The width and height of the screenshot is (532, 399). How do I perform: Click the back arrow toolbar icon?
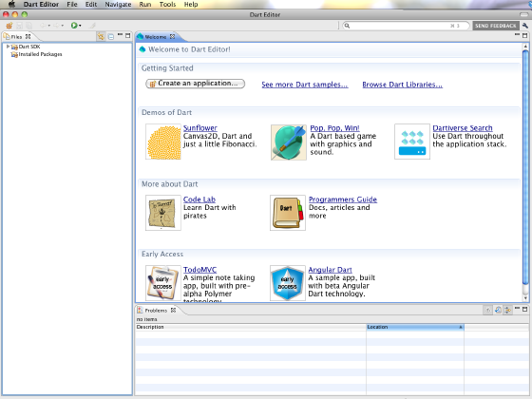pyautogui.click(x=43, y=26)
